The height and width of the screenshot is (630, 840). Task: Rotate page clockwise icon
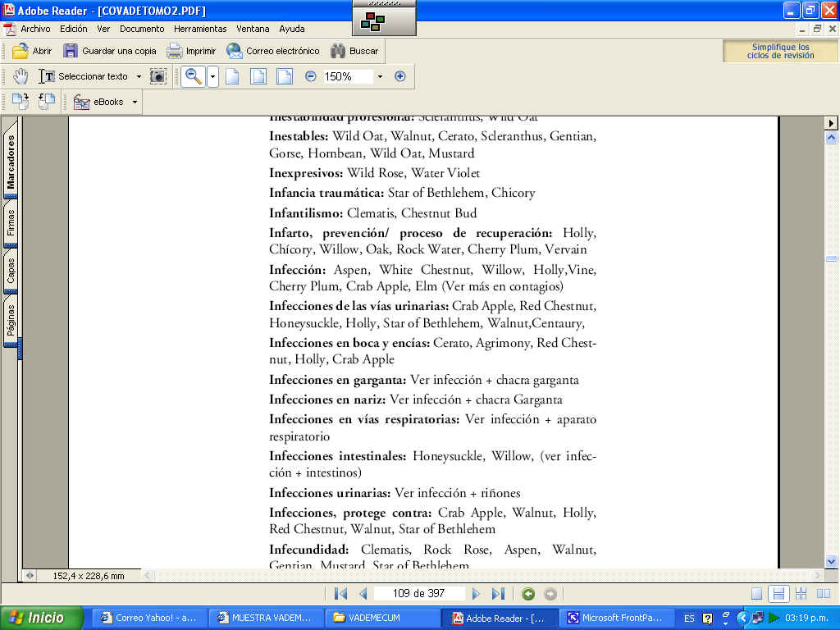point(21,101)
